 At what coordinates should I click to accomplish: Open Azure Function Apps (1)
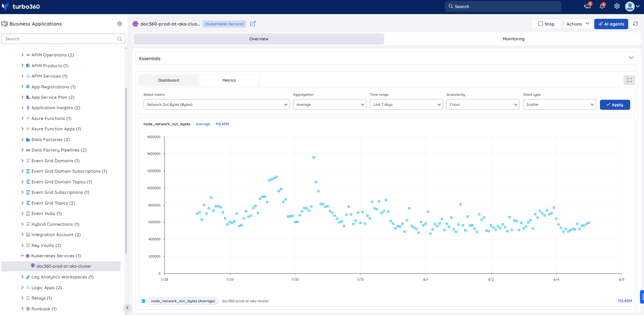click(56, 129)
